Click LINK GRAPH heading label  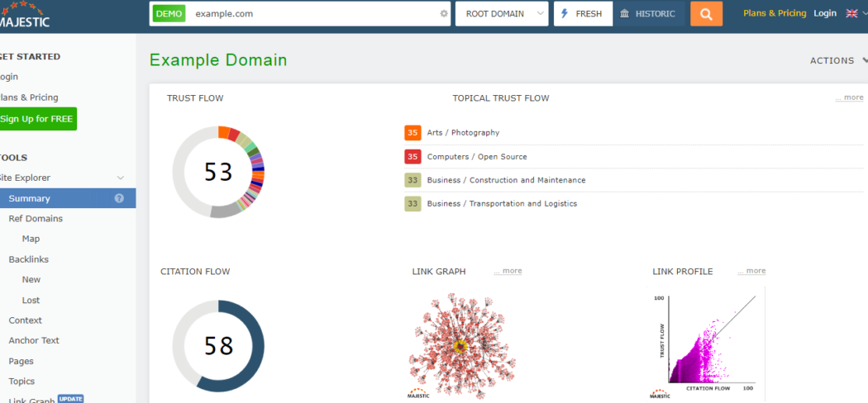click(439, 272)
